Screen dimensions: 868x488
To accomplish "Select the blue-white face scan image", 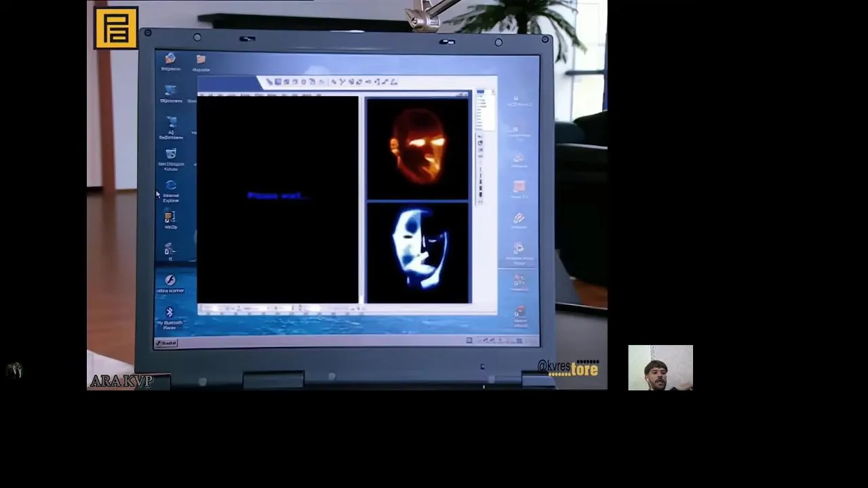I will tap(418, 253).
